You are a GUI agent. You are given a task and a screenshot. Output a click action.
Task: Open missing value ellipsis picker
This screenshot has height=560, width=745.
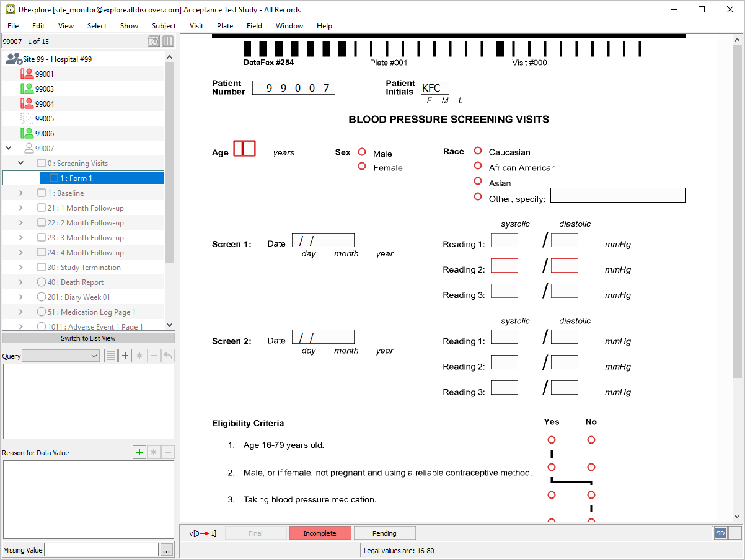166,550
